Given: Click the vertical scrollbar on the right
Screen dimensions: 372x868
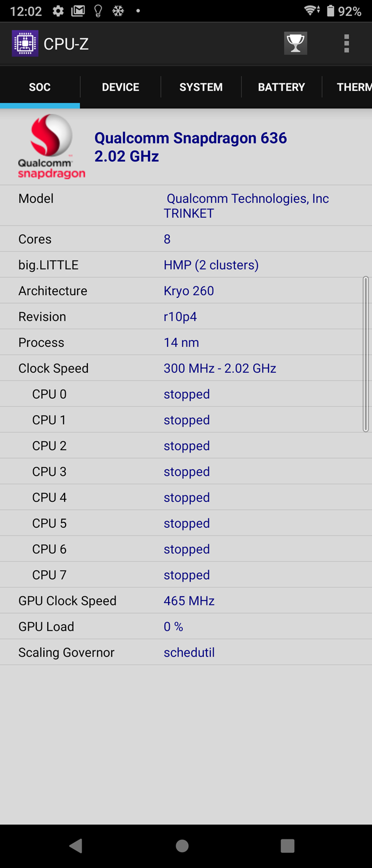Looking at the screenshot, I should (366, 354).
